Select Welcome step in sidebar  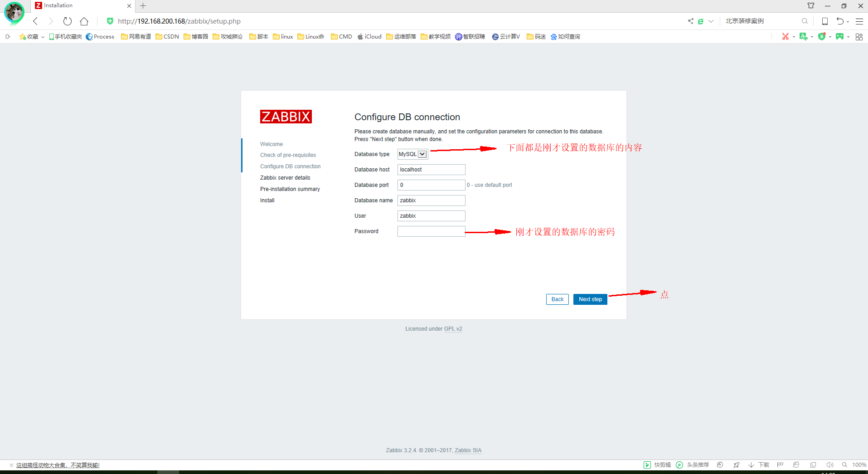point(272,144)
